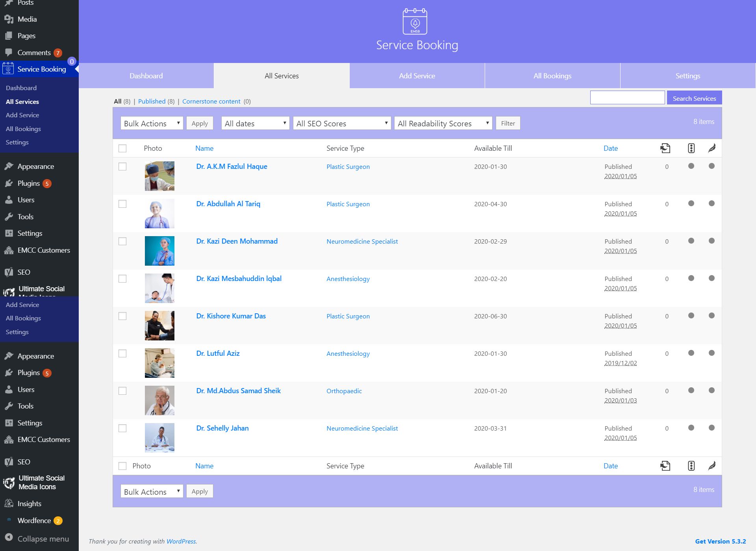This screenshot has height=551, width=756.
Task: Open the Media library sidebar icon
Action: tap(9, 19)
